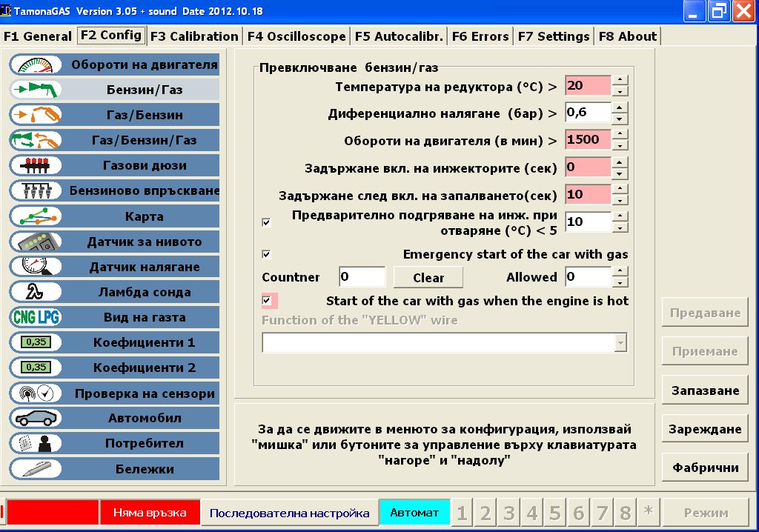This screenshot has height=532, width=759.
Task: Decrease engine RPM threshold with down arrow
Action: [x=620, y=144]
